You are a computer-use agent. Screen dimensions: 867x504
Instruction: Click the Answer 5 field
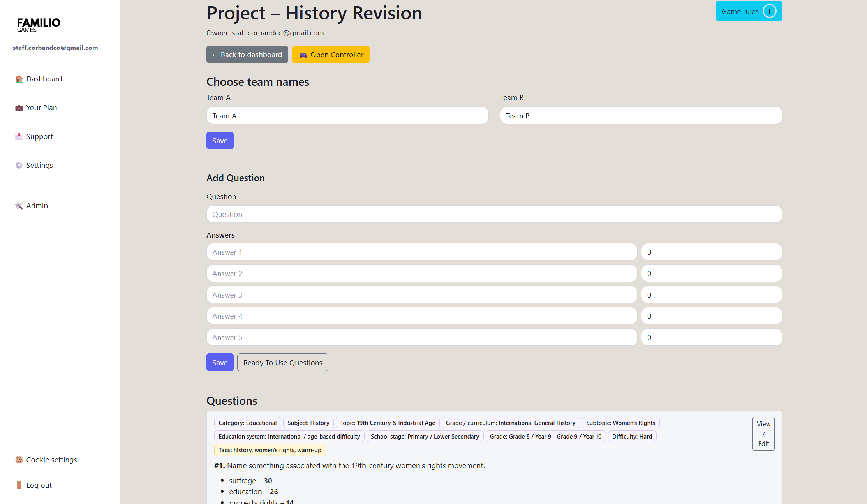(x=421, y=337)
